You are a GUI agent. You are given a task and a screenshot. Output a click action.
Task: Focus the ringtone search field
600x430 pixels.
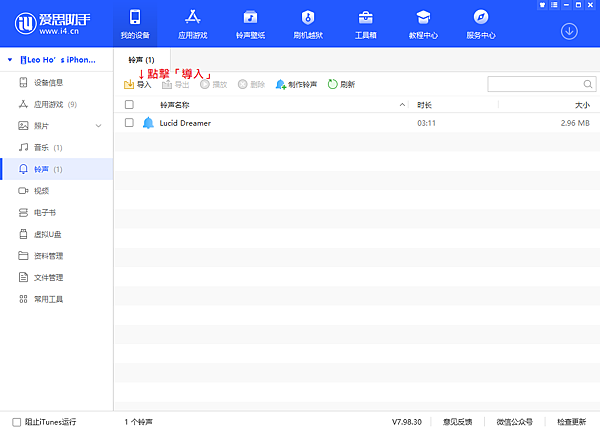541,84
